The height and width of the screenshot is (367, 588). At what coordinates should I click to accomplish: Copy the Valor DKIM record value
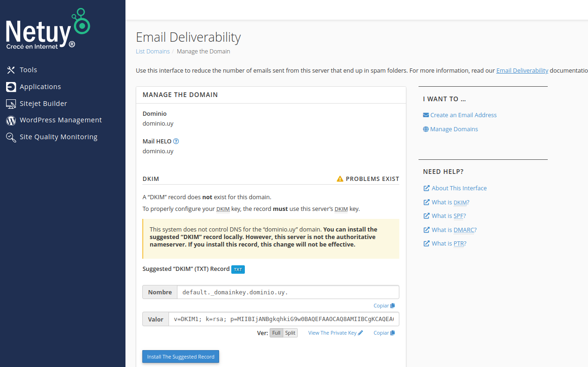[384, 333]
